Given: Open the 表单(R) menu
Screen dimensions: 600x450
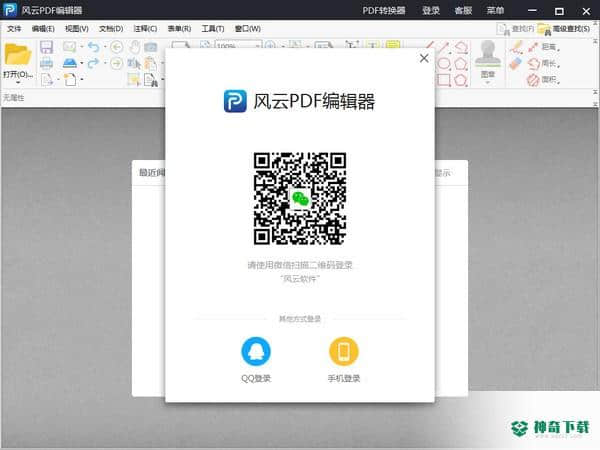Looking at the screenshot, I should point(179,29).
